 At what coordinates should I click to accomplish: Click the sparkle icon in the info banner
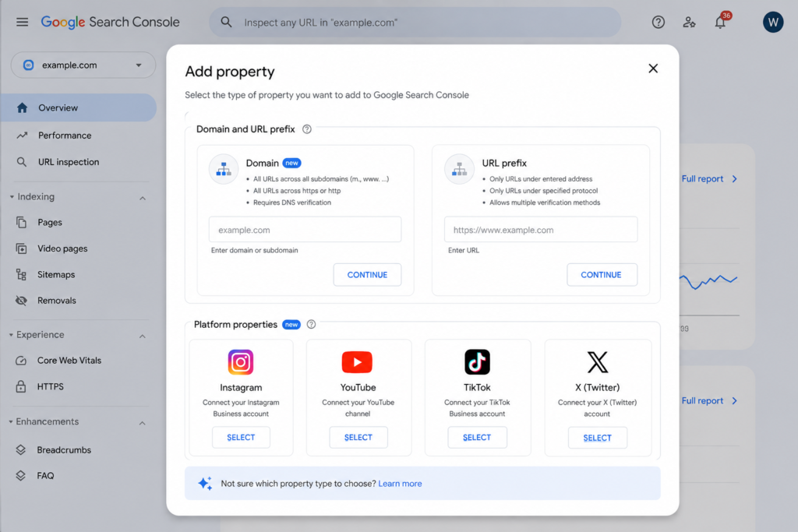(205, 483)
